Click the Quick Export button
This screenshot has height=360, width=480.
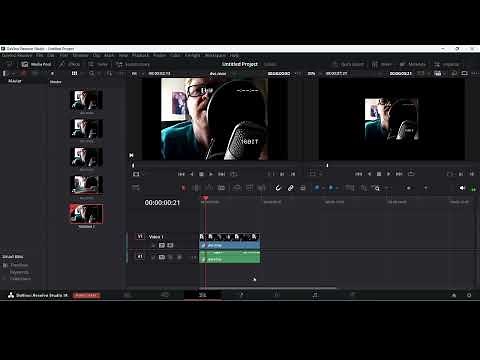pyautogui.click(x=348, y=64)
